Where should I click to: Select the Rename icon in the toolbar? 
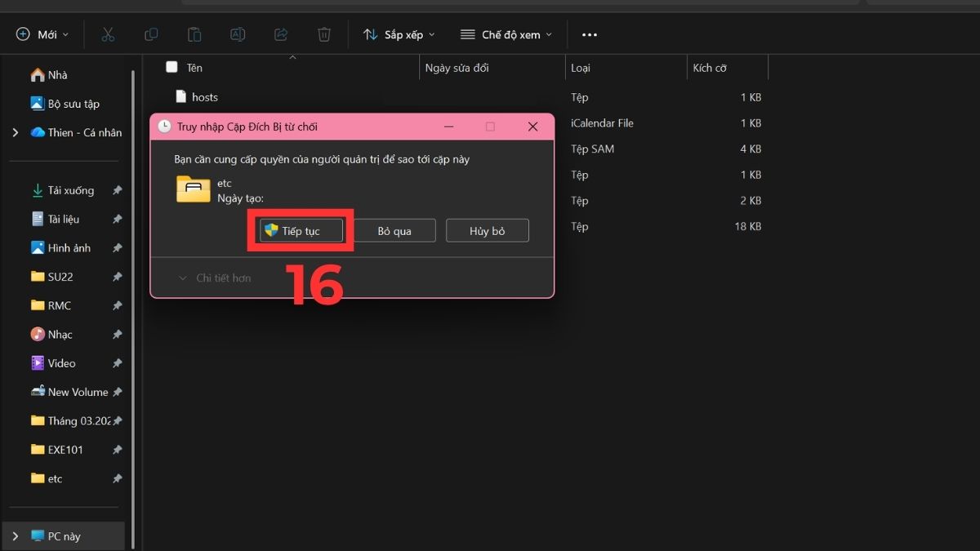[238, 33]
